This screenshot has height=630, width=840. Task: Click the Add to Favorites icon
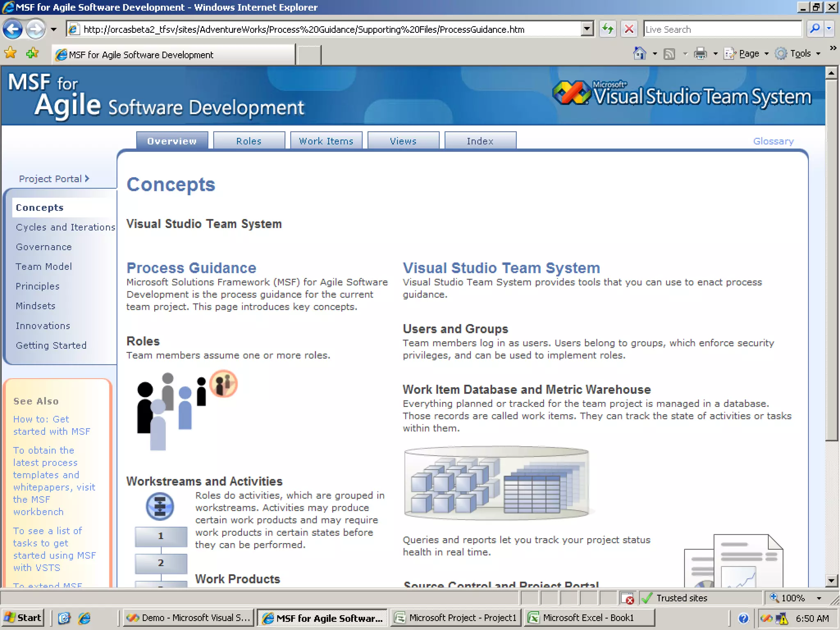32,53
